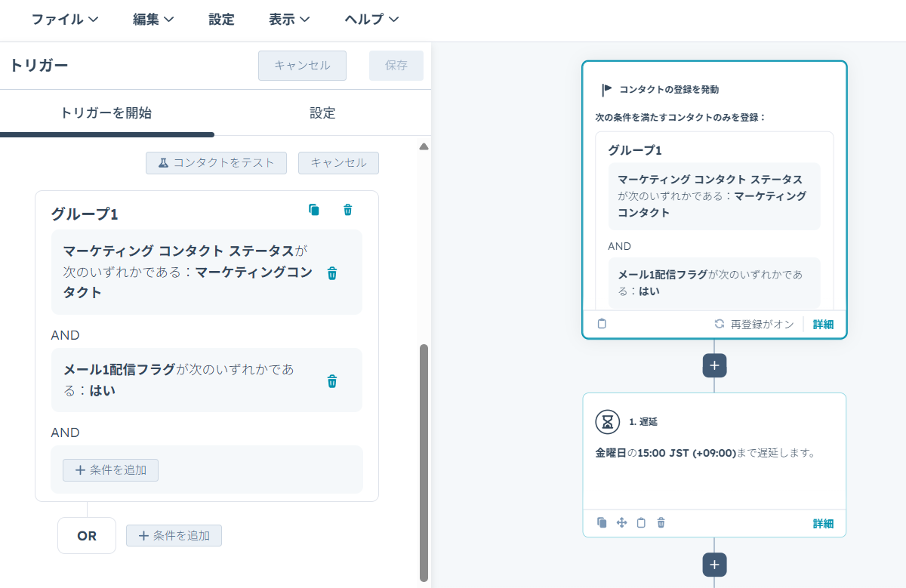
Task: Open the 設定 menu item in top bar
Action: (x=221, y=20)
